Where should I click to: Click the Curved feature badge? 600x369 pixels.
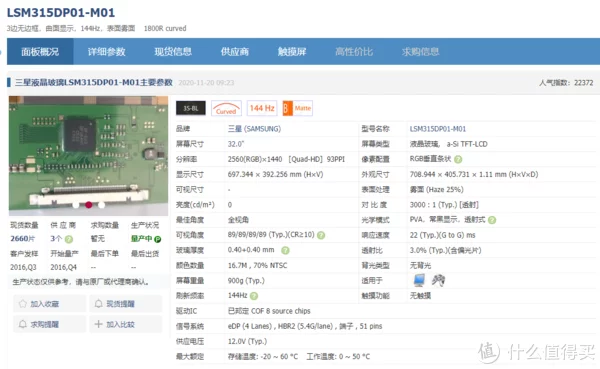(226, 108)
